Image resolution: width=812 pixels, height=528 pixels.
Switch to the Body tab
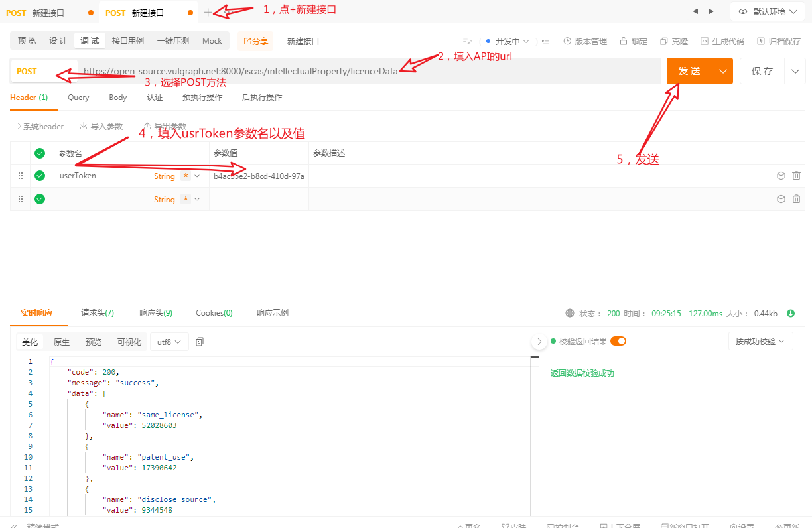click(x=118, y=98)
